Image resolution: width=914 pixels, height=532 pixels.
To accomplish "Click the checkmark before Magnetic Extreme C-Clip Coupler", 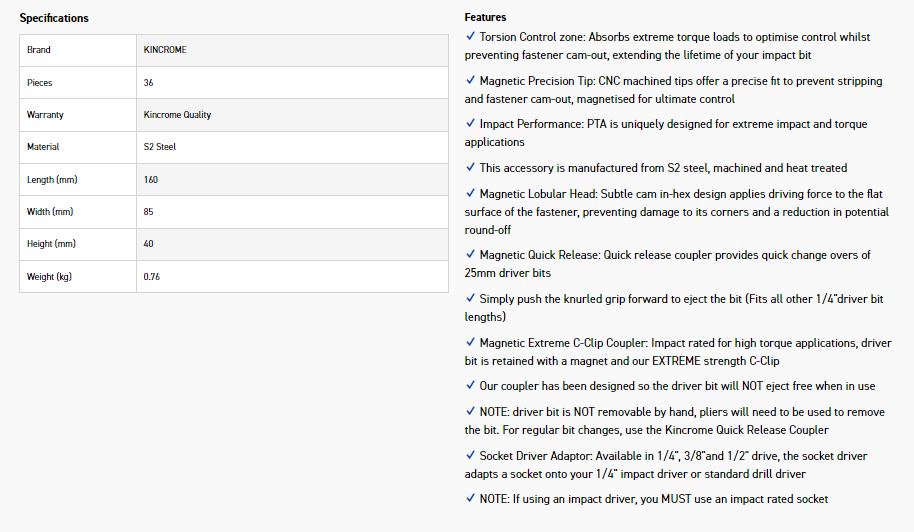I will pos(470,343).
